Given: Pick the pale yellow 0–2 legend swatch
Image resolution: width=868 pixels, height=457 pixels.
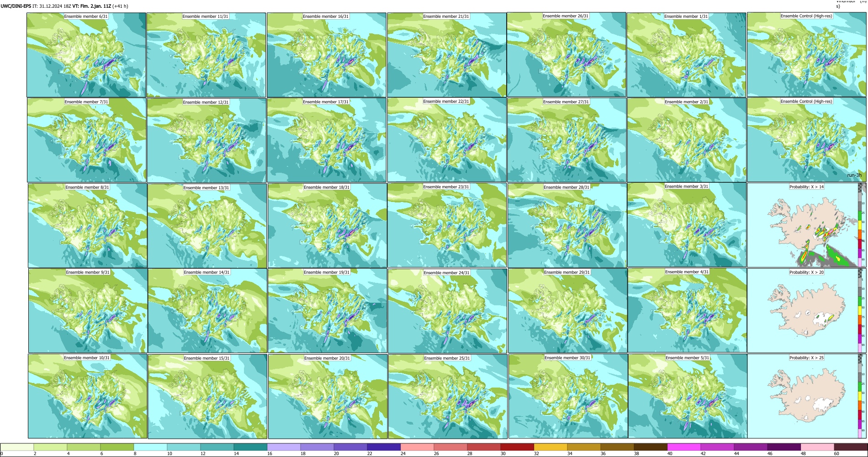Looking at the screenshot, I should [x=17, y=447].
